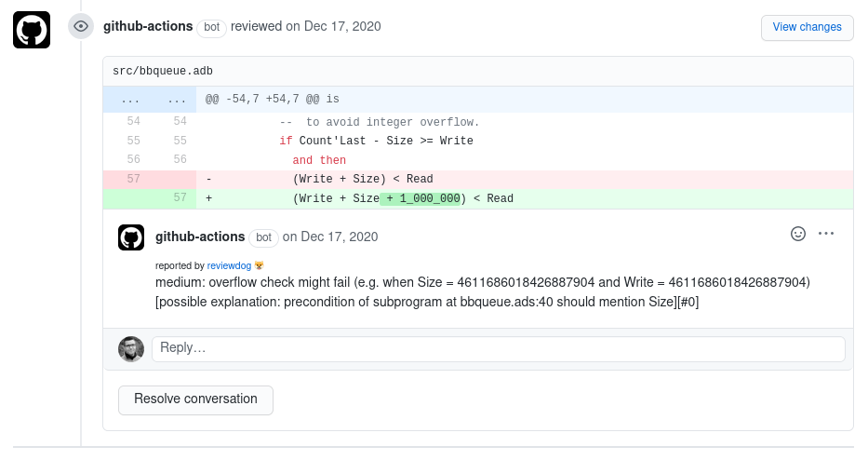Screen dimensions: 868x460
Task: Click Resolve conversation button
Action: 195,399
